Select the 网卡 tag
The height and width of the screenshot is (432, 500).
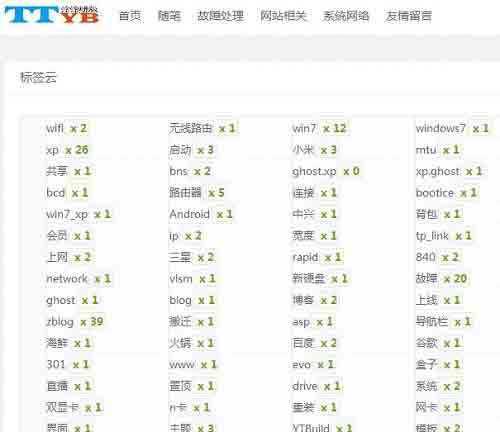coord(426,407)
